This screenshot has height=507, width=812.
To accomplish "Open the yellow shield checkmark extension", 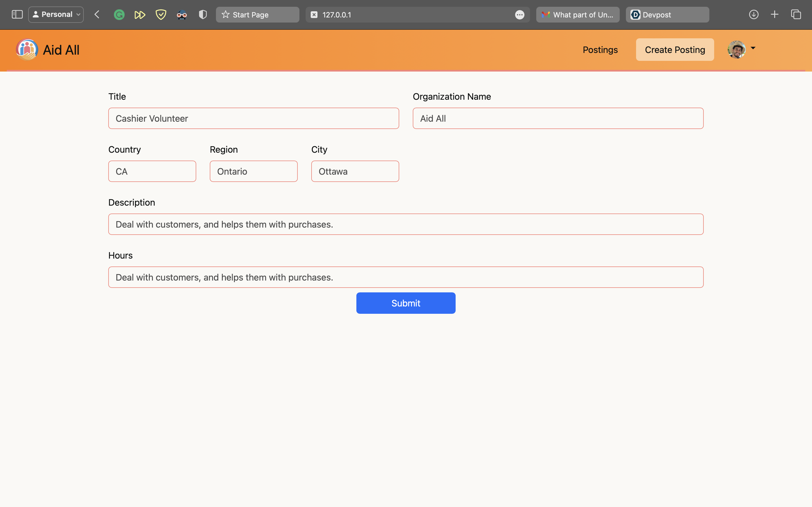I will (x=161, y=15).
